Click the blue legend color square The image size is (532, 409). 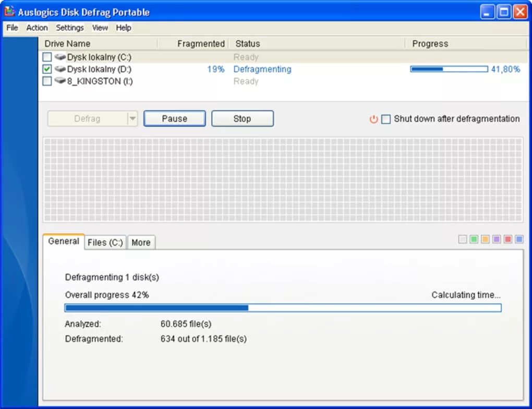pyautogui.click(x=519, y=239)
